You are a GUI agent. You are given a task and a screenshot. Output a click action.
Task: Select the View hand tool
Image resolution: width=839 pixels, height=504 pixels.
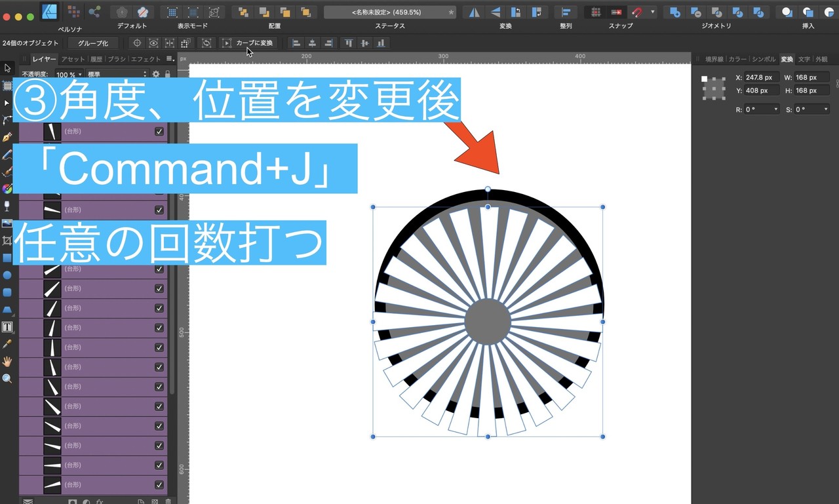click(x=7, y=361)
